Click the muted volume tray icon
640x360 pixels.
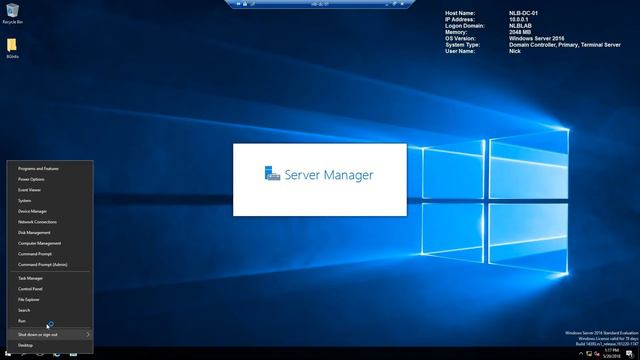[597, 354]
